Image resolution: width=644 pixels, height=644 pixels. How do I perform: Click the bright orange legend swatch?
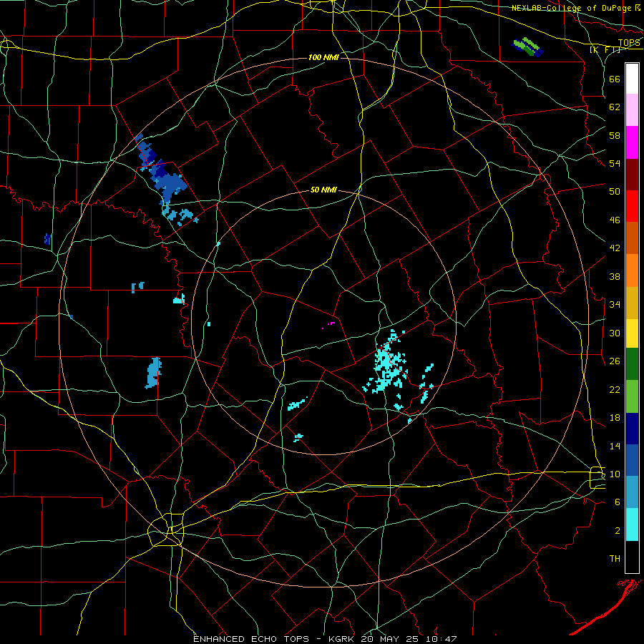tap(632, 270)
